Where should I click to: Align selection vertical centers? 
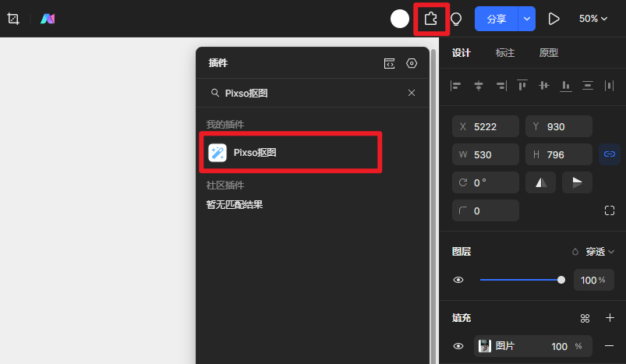point(544,86)
